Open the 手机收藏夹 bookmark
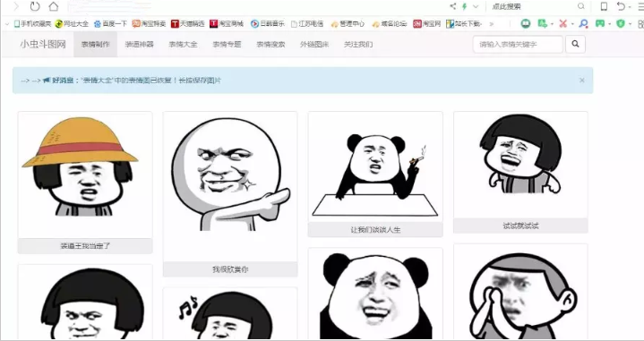644x341 pixels. coord(32,24)
